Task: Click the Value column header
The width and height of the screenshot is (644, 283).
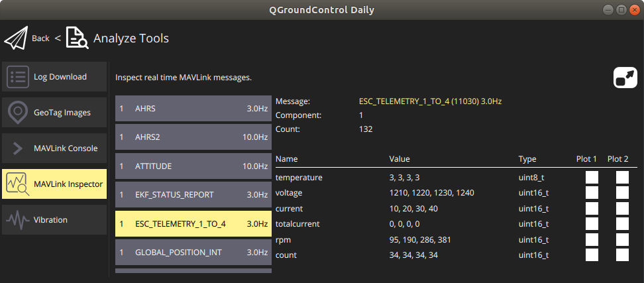Action: 400,159
